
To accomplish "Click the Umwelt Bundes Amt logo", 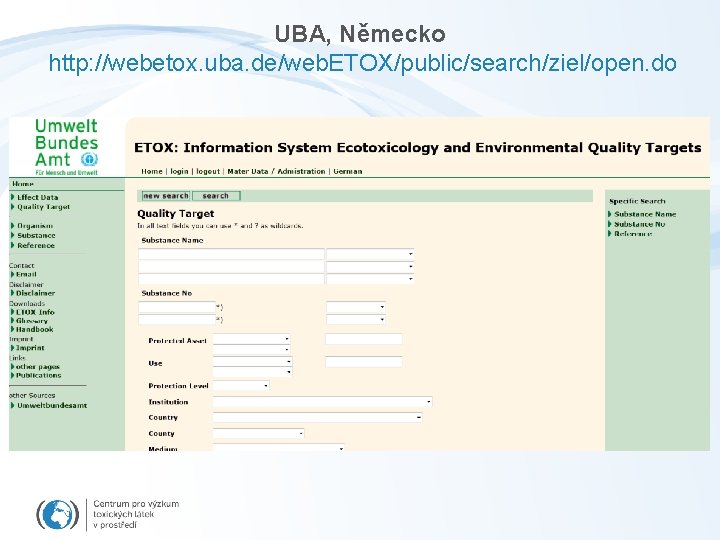I will click(67, 146).
